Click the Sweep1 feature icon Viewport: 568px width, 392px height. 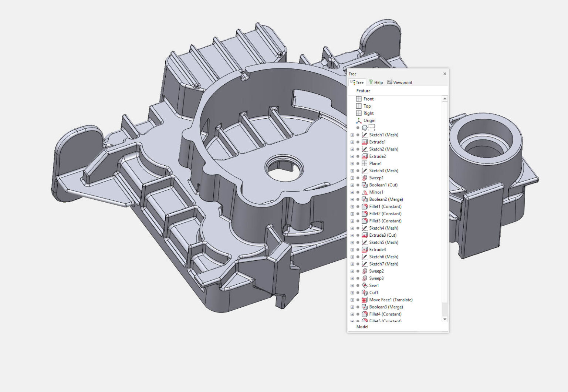(364, 178)
